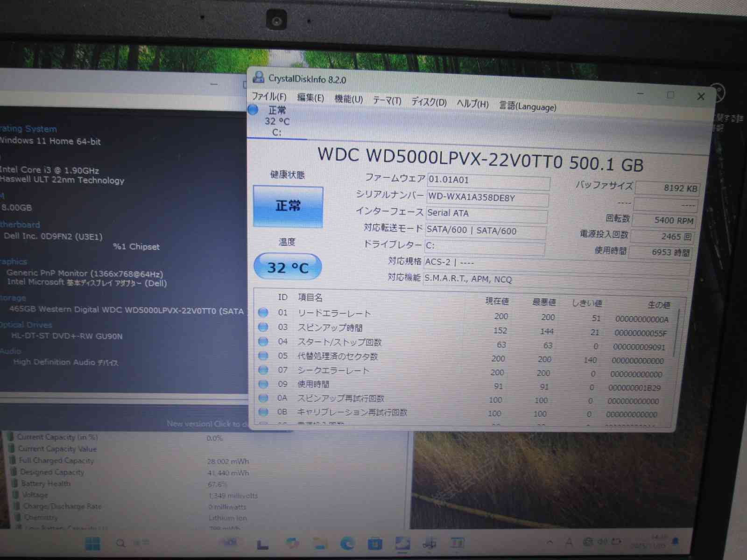Click the 32 °C temperature button

288,267
